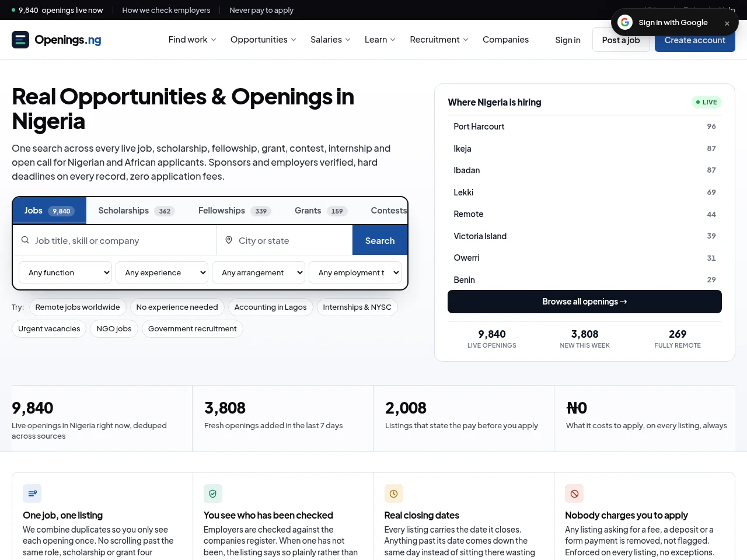
Task: Open the Salaries dropdown menu
Action: 330,40
